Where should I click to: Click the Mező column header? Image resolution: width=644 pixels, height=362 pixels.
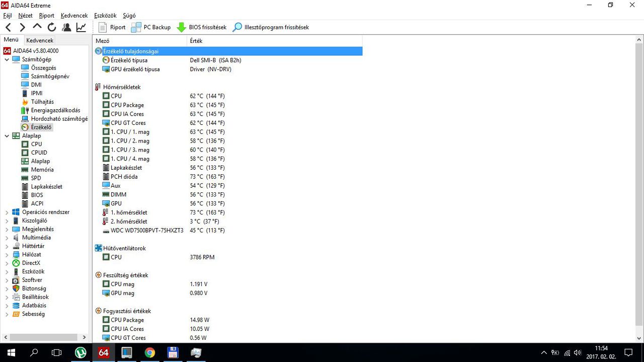(x=139, y=41)
